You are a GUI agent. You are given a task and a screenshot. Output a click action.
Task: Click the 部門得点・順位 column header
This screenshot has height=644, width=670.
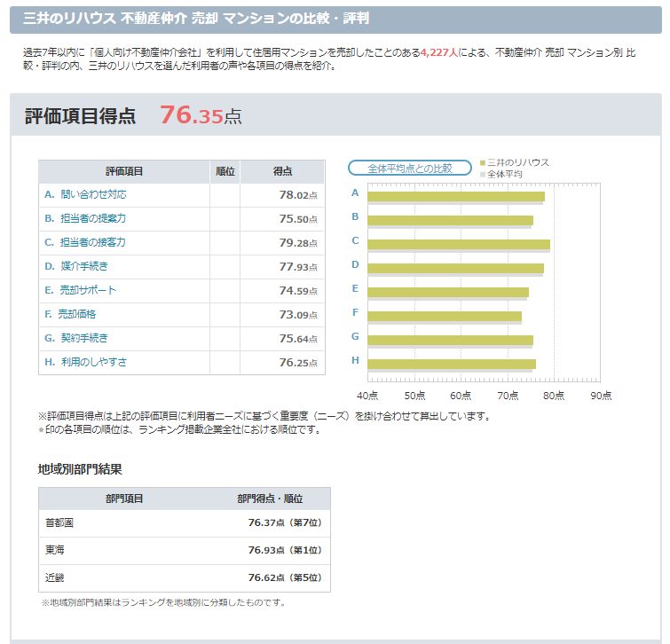click(x=270, y=499)
